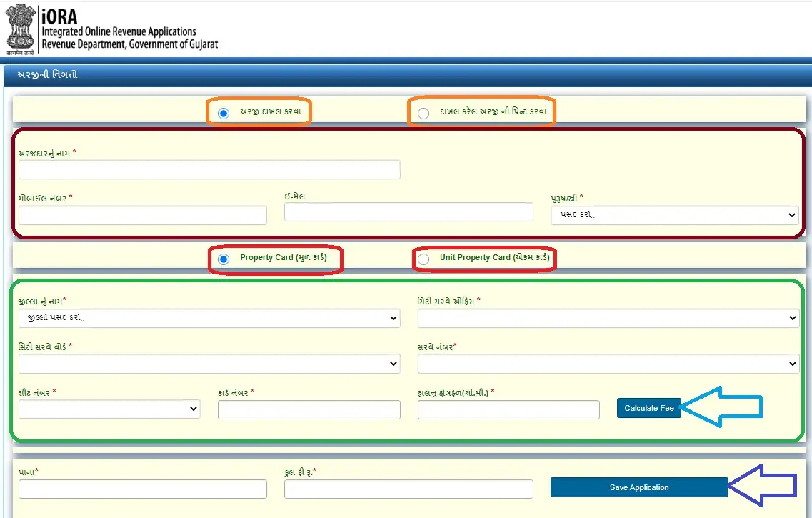
Task: Click the pages (પાના) input field
Action: (x=143, y=489)
